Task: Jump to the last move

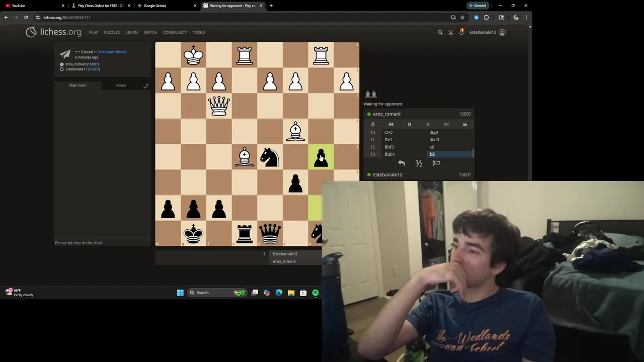Action: 446,124
